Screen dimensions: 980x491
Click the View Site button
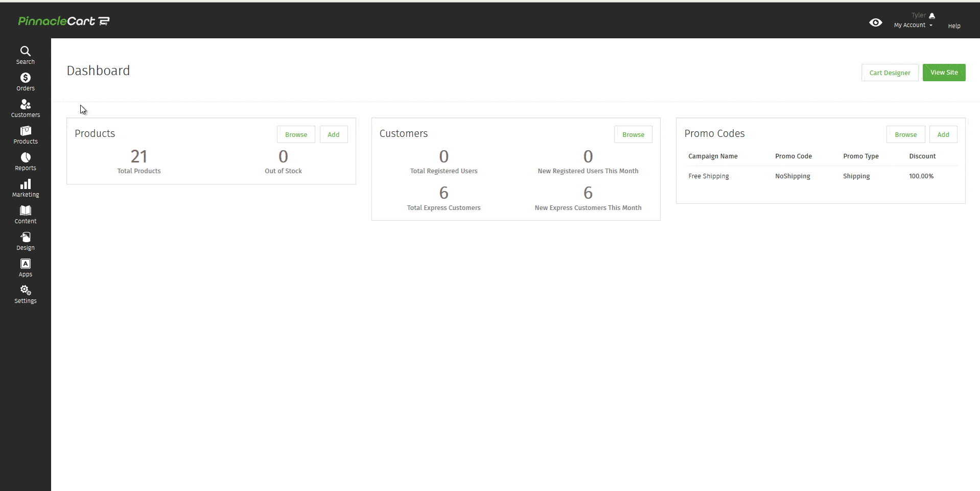pyautogui.click(x=944, y=73)
